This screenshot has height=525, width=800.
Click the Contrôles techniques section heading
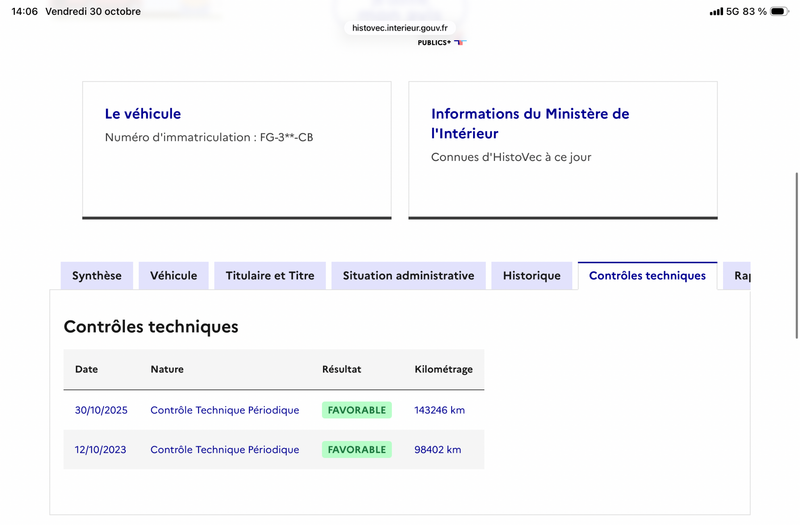coord(151,327)
